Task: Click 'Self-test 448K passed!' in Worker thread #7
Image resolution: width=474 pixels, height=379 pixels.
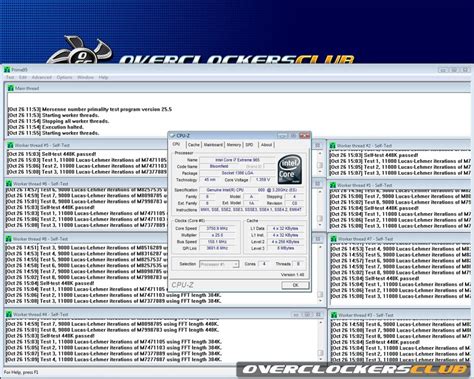Action: click(375, 278)
